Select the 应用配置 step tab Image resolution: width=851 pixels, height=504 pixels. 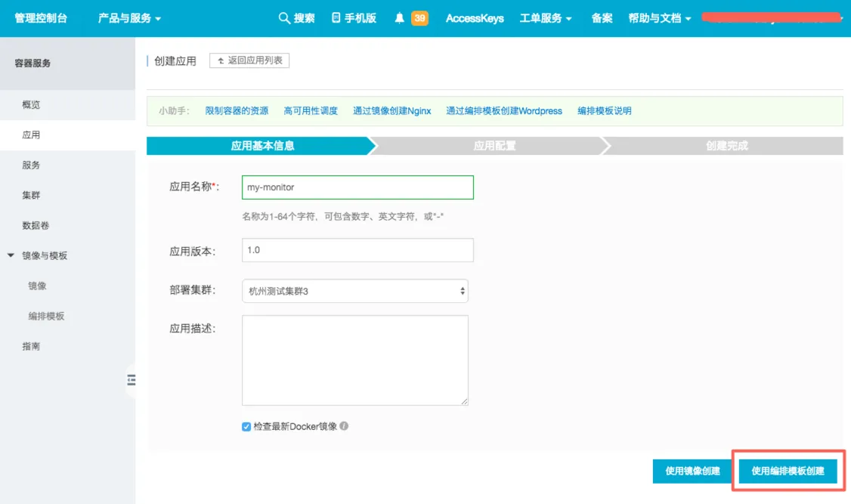pyautogui.click(x=494, y=145)
